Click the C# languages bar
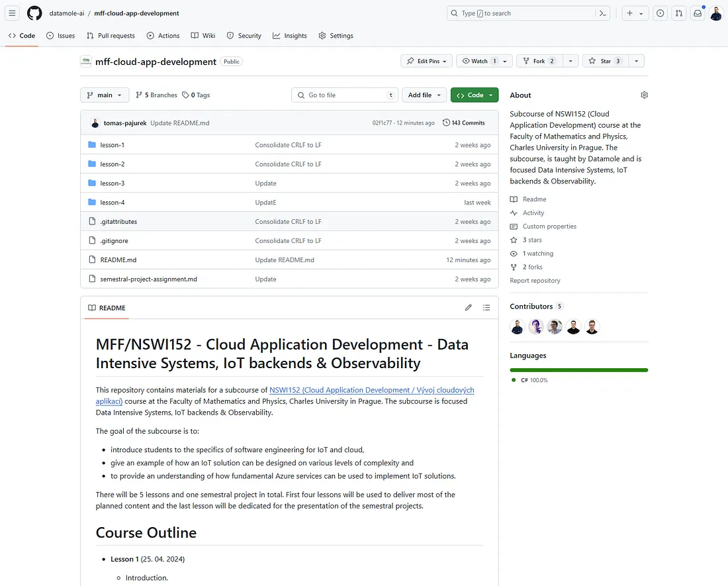This screenshot has width=728, height=586. click(578, 369)
